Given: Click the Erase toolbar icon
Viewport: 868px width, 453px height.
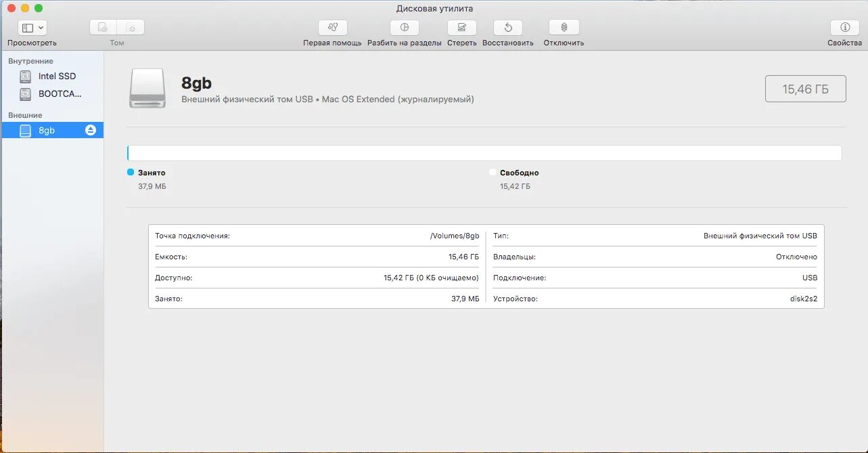Looking at the screenshot, I should pos(462,28).
